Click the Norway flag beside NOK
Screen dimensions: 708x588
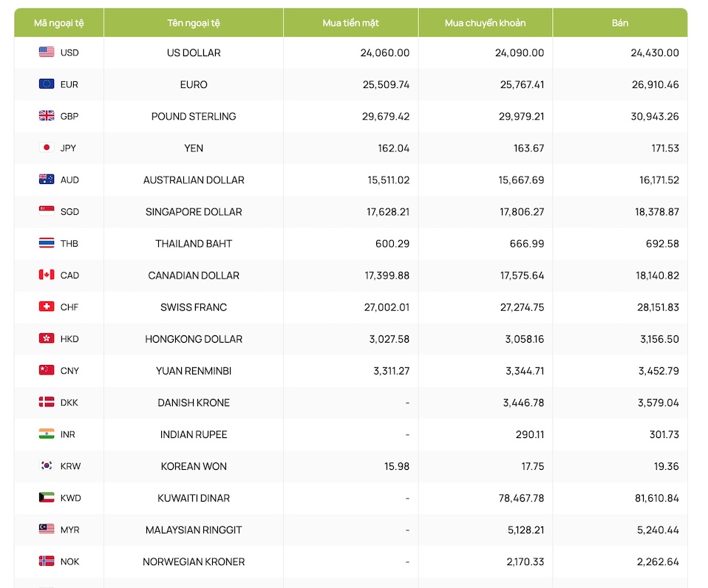pyautogui.click(x=47, y=561)
